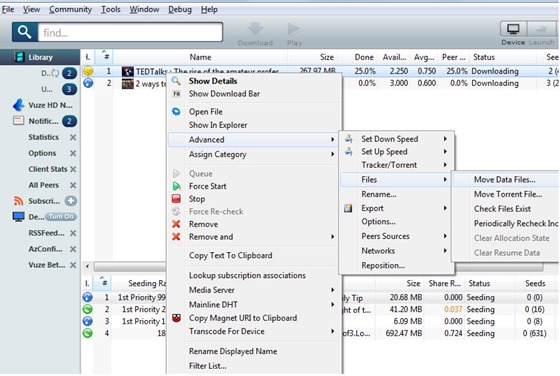Click the yellow status icon of TEDTalks row
560x376 pixels.
(x=88, y=71)
